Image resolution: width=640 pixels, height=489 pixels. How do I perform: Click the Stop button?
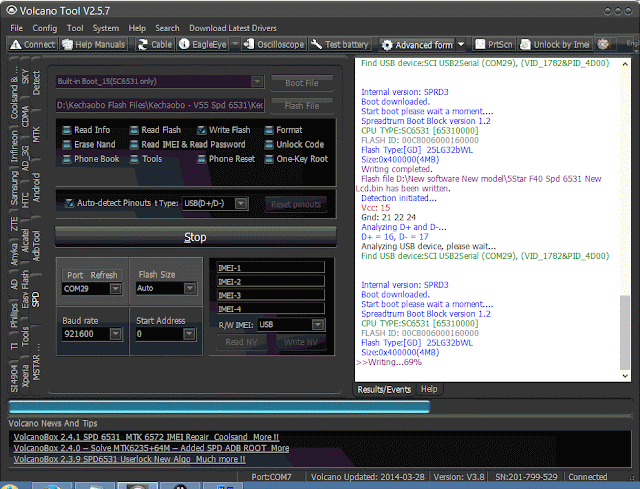[x=196, y=237]
